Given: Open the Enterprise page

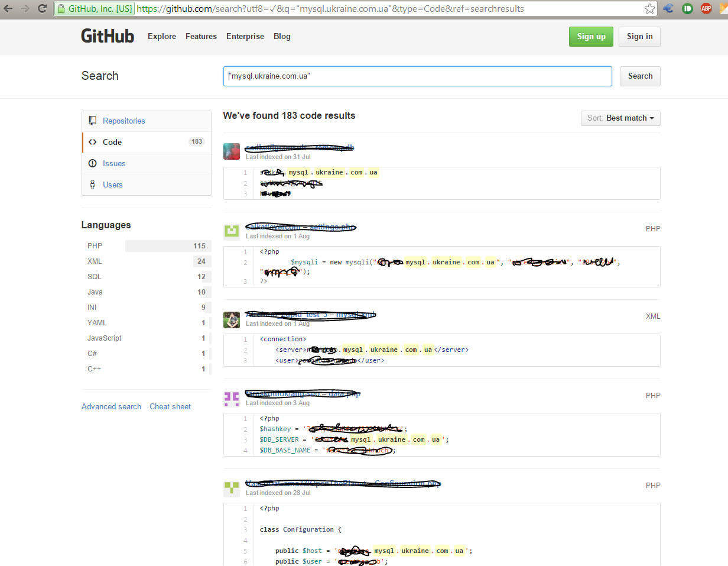Looking at the screenshot, I should pos(245,36).
